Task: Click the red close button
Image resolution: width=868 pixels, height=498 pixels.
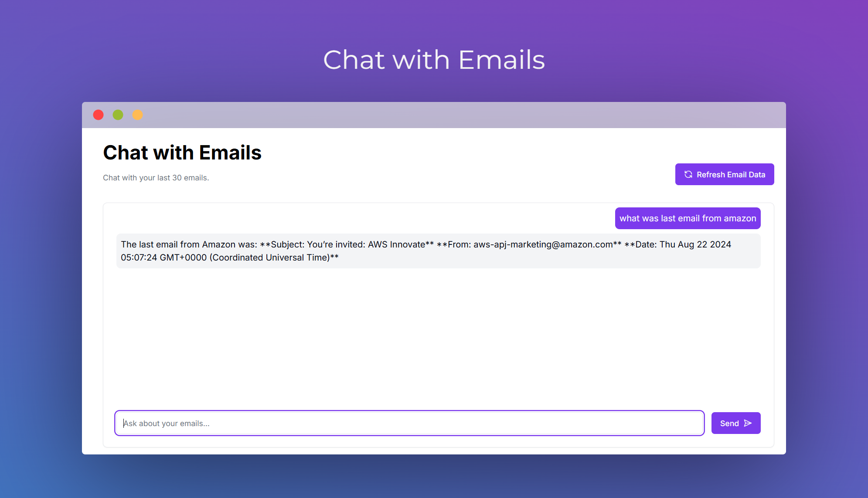Action: [99, 115]
